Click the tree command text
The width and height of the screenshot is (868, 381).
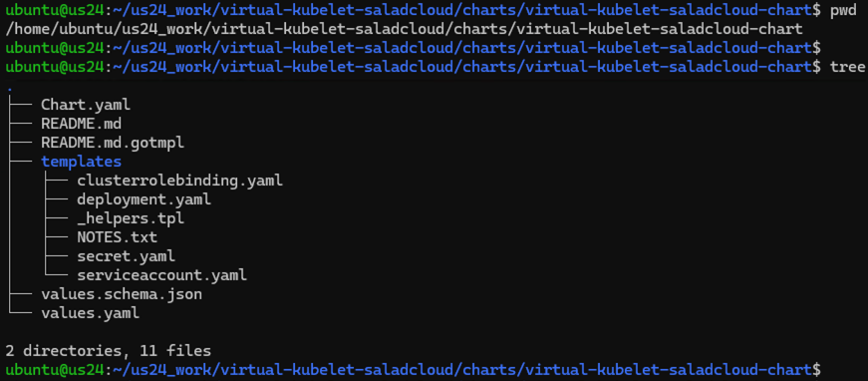(x=847, y=67)
